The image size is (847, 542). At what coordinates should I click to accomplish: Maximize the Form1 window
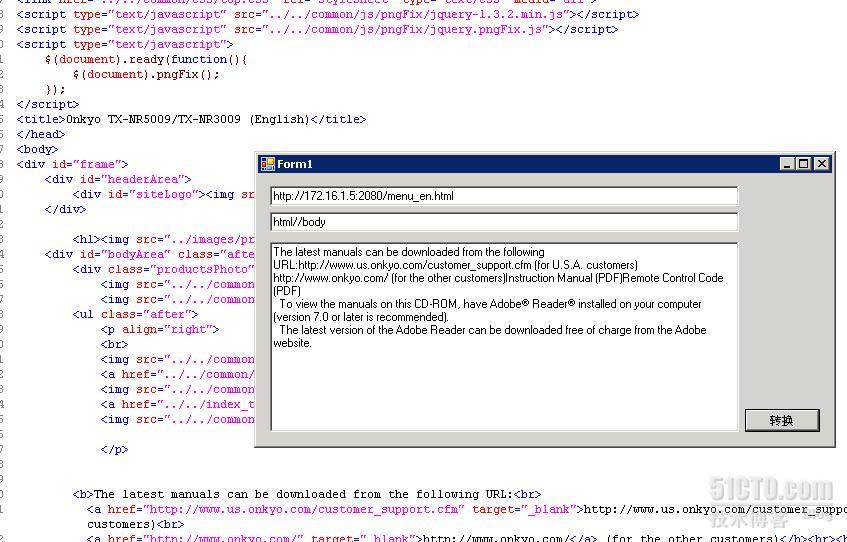coord(803,163)
